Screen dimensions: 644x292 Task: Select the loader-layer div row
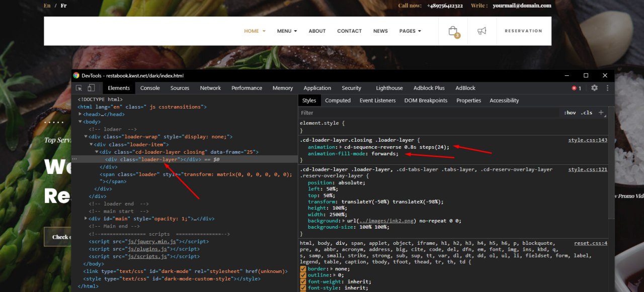[x=184, y=159]
